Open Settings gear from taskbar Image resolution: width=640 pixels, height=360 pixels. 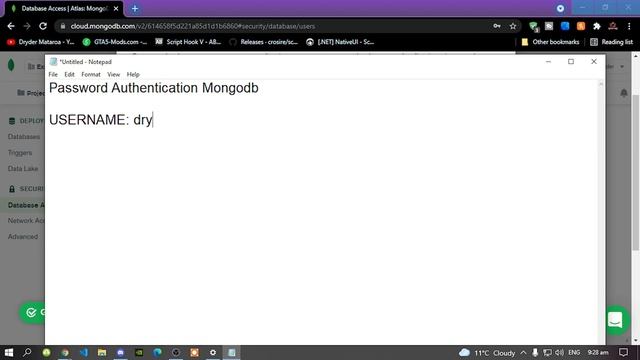213,353
